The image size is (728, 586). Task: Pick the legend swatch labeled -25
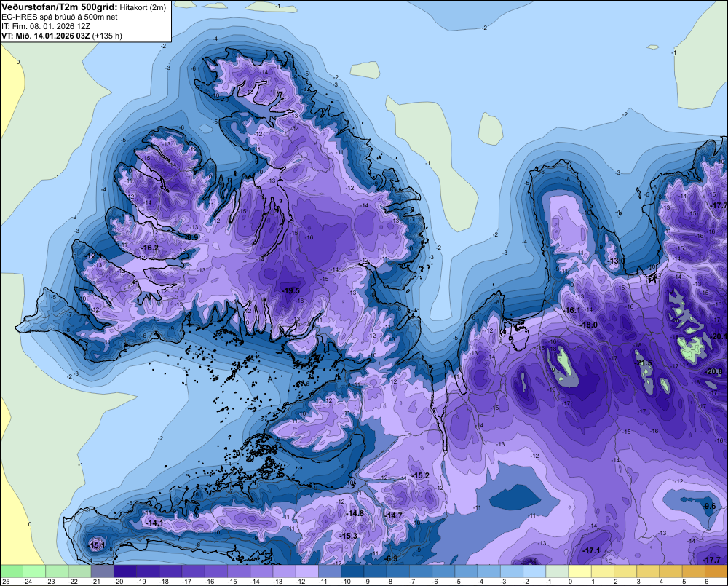(x=12, y=571)
